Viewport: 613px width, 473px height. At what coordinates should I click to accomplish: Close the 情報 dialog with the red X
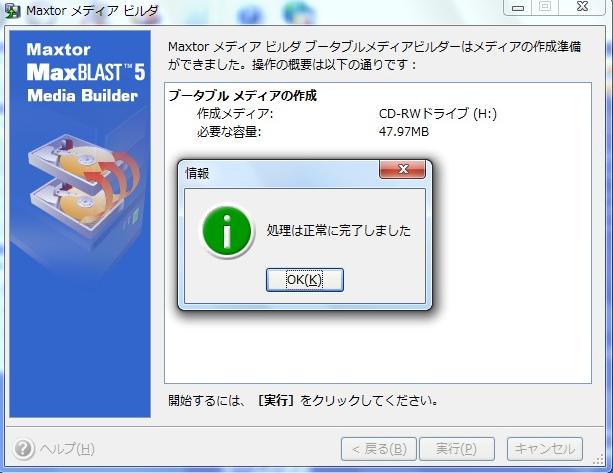[402, 169]
